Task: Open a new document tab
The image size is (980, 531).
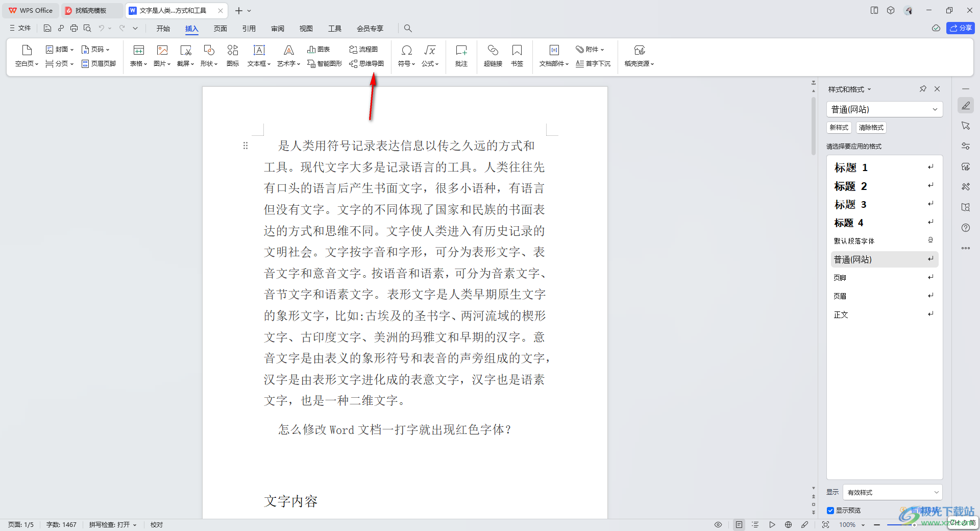Action: pyautogui.click(x=238, y=11)
